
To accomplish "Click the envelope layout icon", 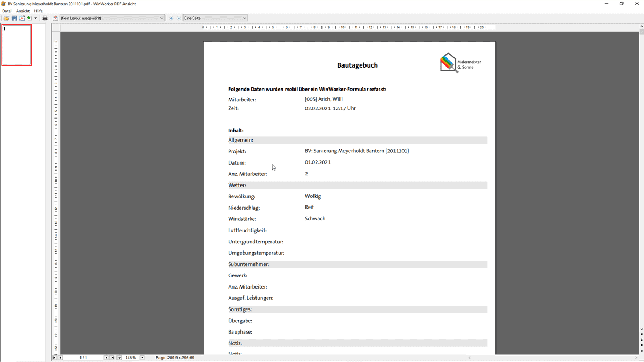I will [55, 18].
